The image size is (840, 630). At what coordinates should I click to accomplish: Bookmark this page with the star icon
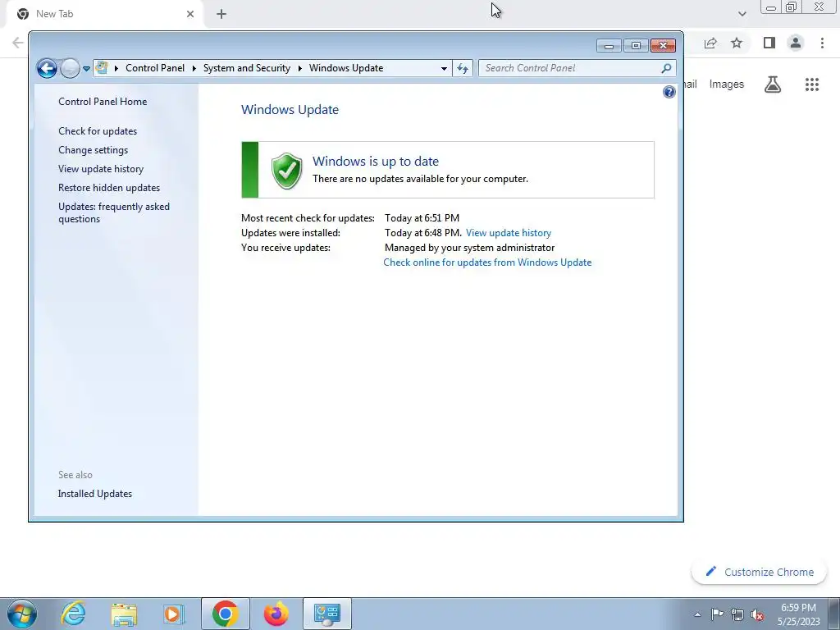pyautogui.click(x=737, y=43)
